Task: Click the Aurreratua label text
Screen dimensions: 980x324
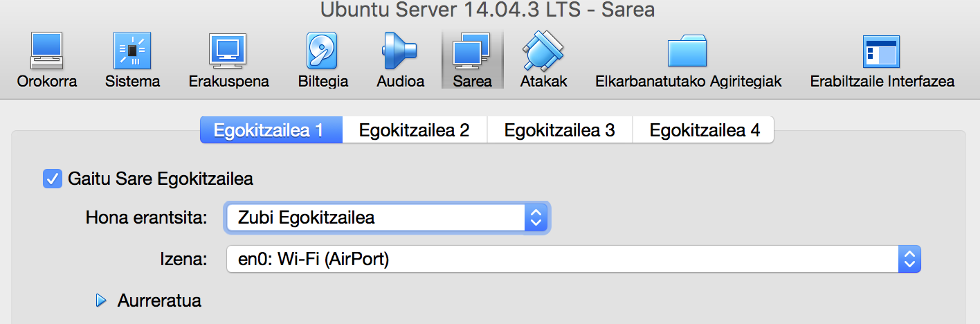Action: tap(159, 300)
